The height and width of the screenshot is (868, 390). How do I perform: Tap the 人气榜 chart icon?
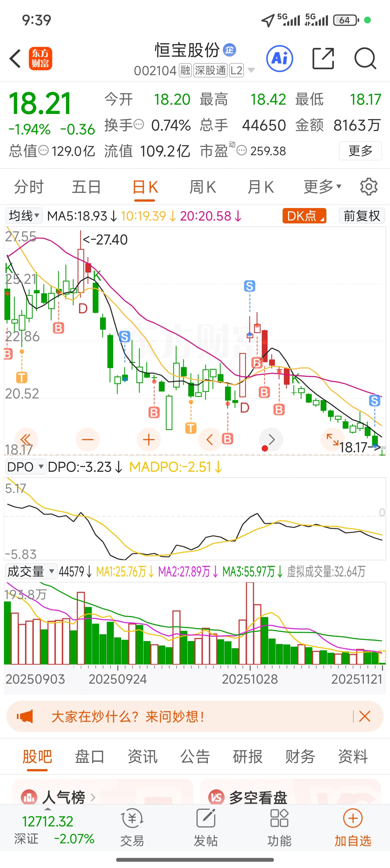(x=29, y=797)
